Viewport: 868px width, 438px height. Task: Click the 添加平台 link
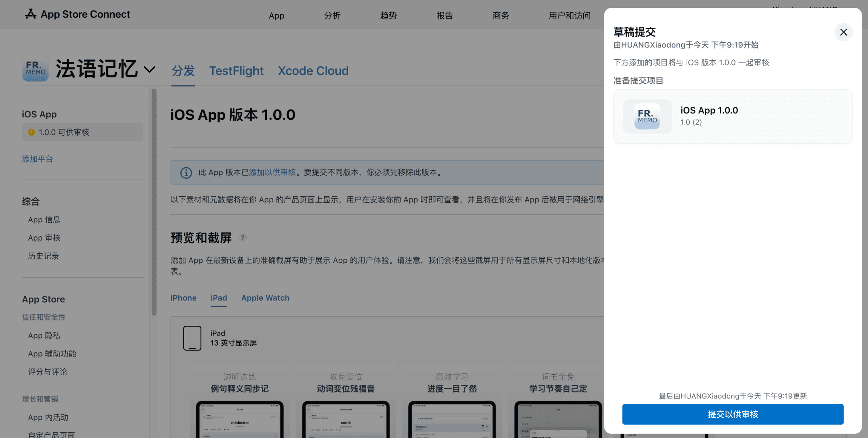(37, 159)
